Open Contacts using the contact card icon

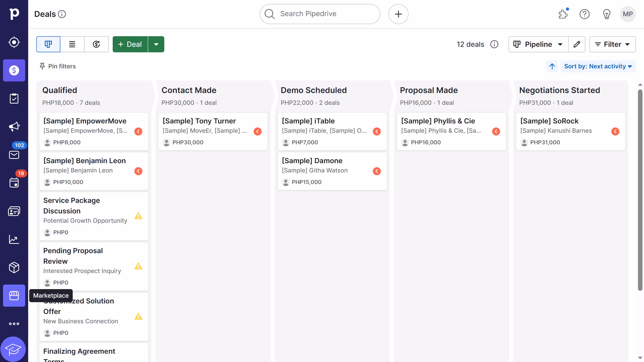(14, 211)
